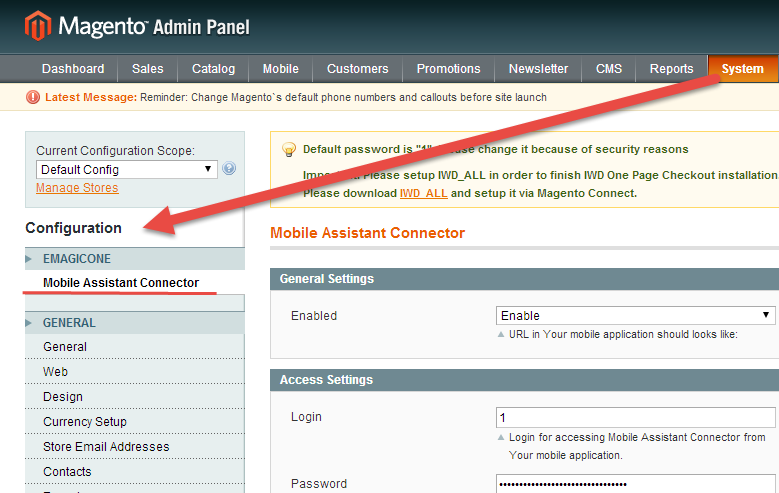Open the Default Config scope dropdown

[127, 169]
